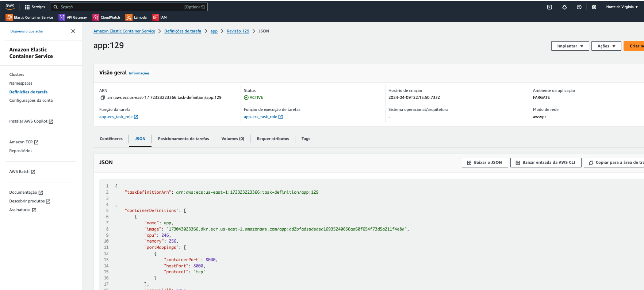Click Diga-nos o que acha link
This screenshot has width=644, height=290.
coord(27,31)
